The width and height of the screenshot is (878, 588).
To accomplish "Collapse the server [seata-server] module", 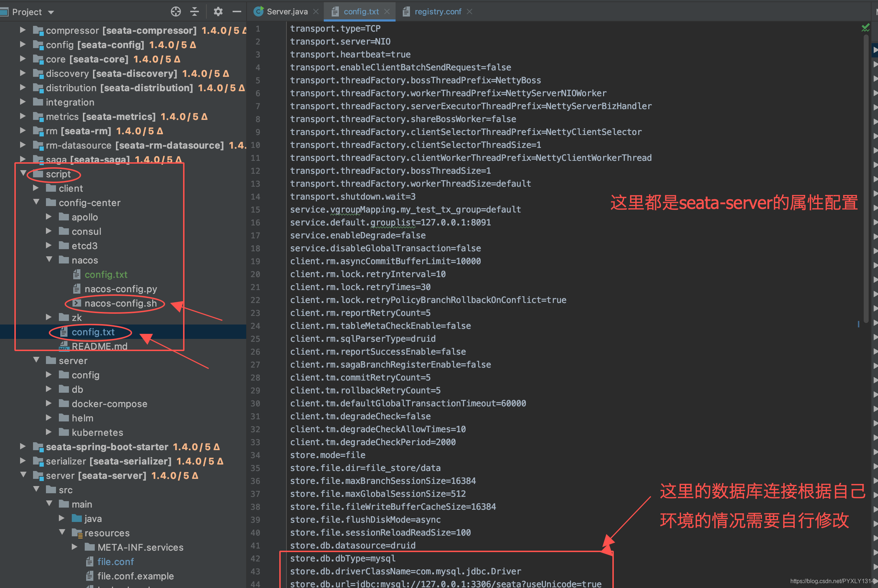I will pos(23,475).
